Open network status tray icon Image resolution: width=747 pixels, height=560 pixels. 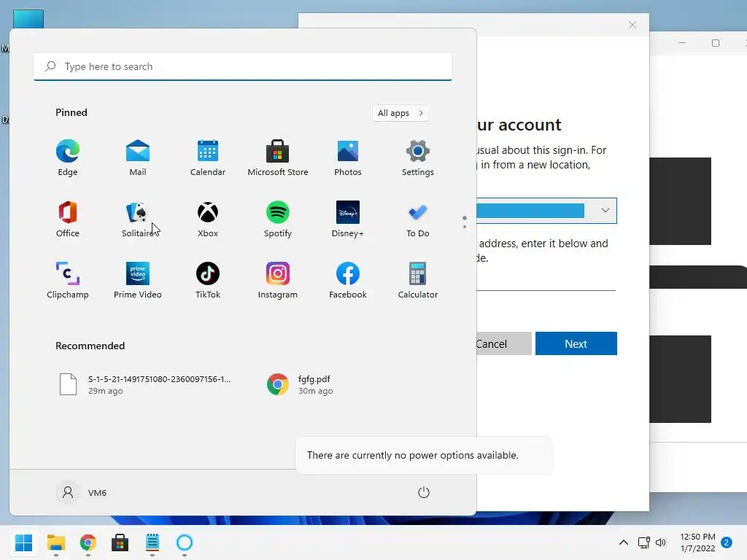point(644,542)
